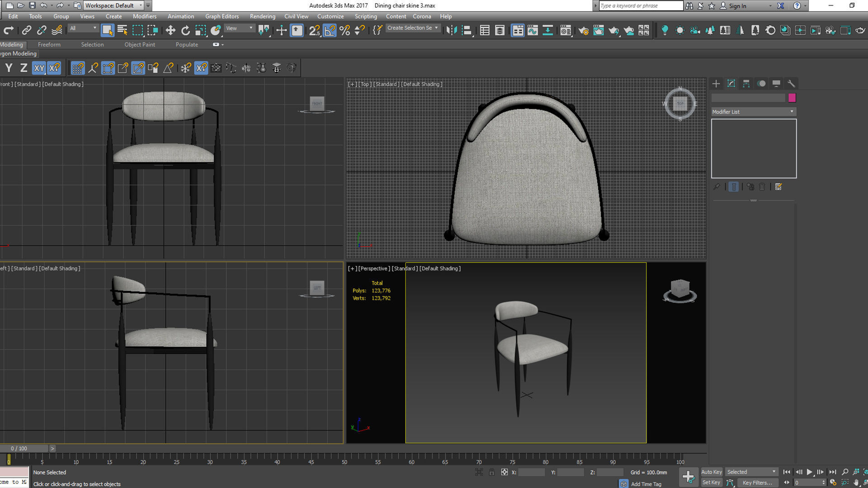Toggle the 2.5D Snaps button
Viewport: 868px width, 488px height.
[x=315, y=30]
